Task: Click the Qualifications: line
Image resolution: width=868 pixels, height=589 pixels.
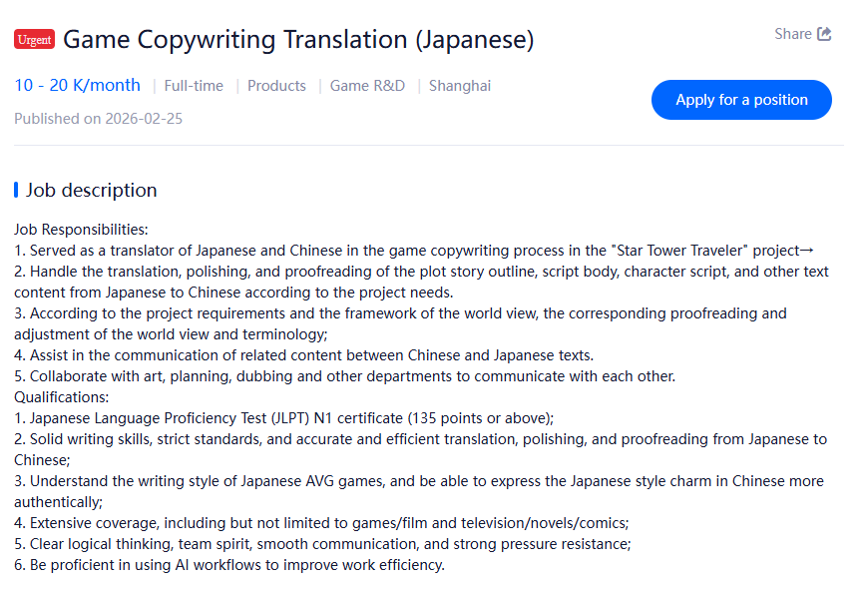Action: tap(62, 397)
